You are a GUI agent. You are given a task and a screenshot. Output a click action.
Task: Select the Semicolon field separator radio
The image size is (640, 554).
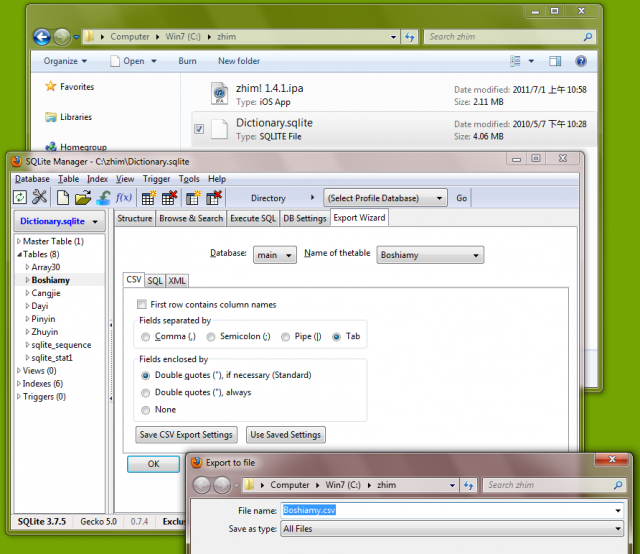[211, 337]
